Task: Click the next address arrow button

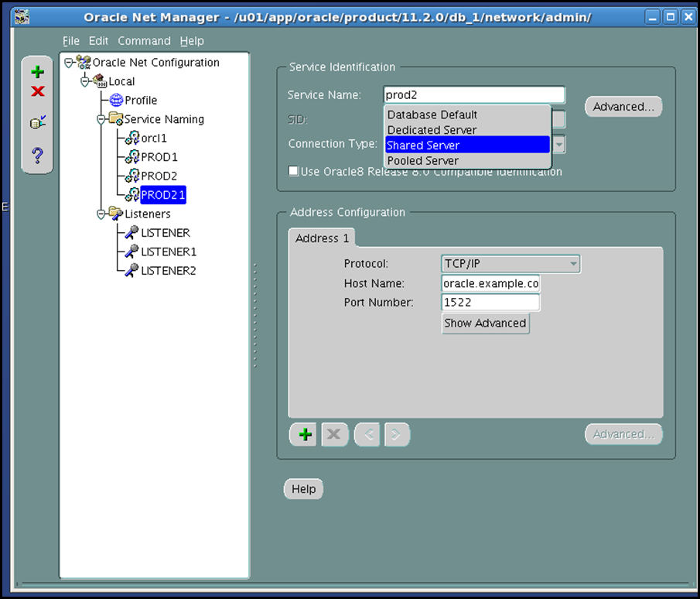Action: click(396, 434)
